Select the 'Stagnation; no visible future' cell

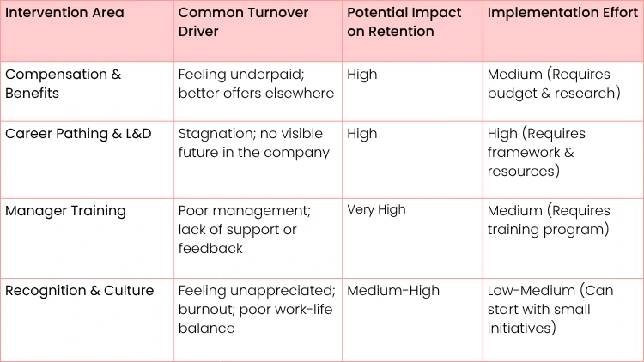[253, 143]
